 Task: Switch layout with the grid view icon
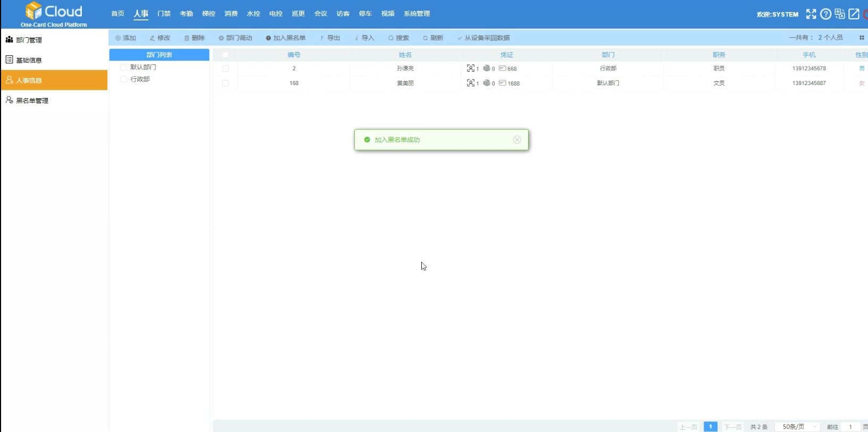click(862, 38)
